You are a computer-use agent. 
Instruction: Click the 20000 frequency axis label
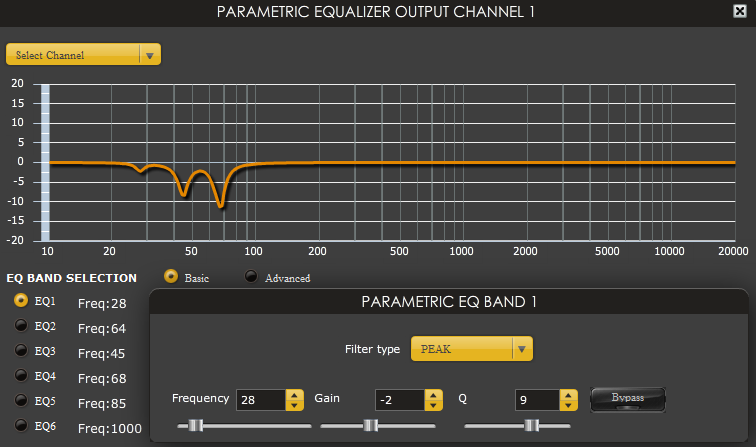point(733,251)
